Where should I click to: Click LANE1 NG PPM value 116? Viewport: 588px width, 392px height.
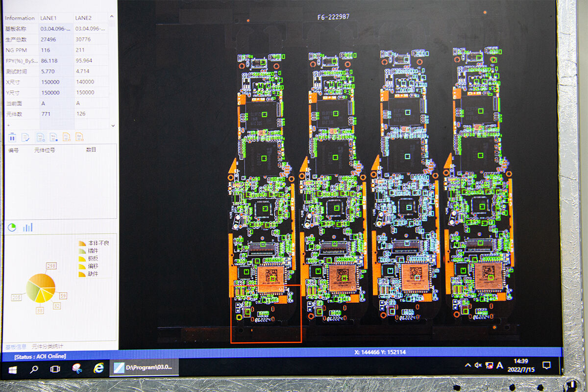coord(46,50)
